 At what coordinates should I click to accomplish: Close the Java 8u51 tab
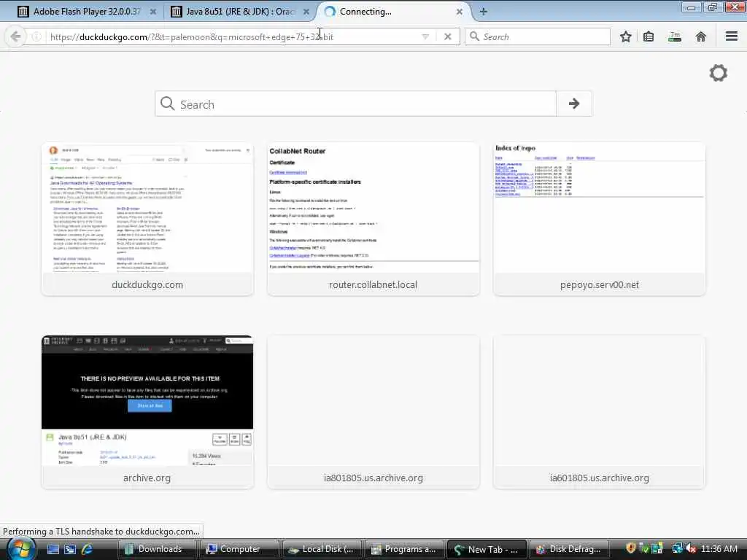[306, 12]
